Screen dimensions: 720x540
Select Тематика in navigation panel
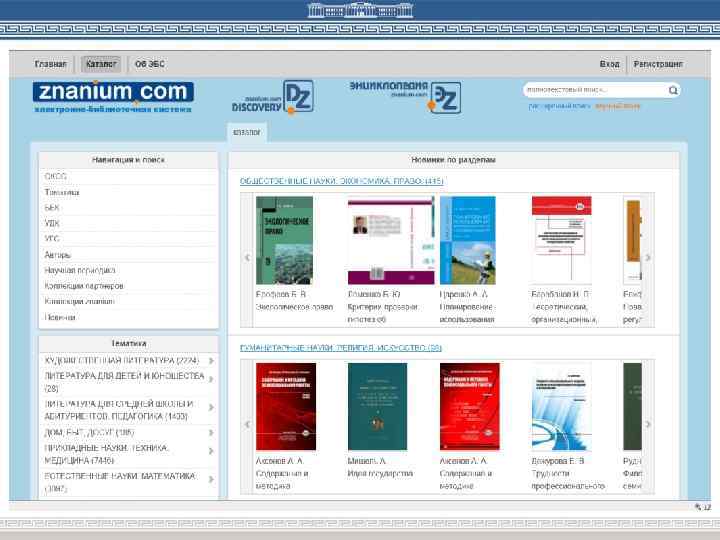pyautogui.click(x=62, y=192)
